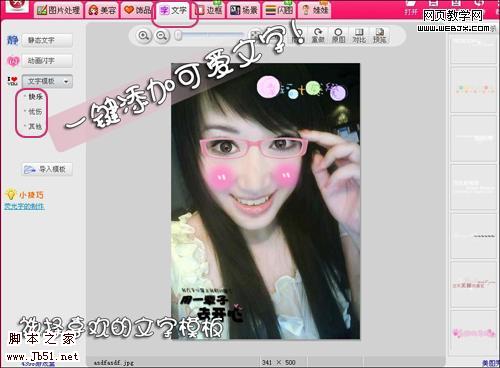Open the 图片处理 tab
500x368 pixels.
tap(59, 10)
